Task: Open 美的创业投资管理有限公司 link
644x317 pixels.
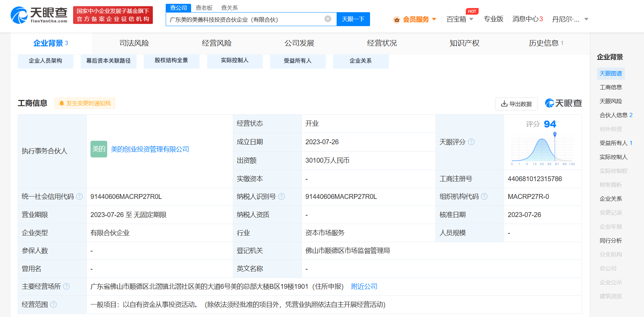Action: (150, 149)
